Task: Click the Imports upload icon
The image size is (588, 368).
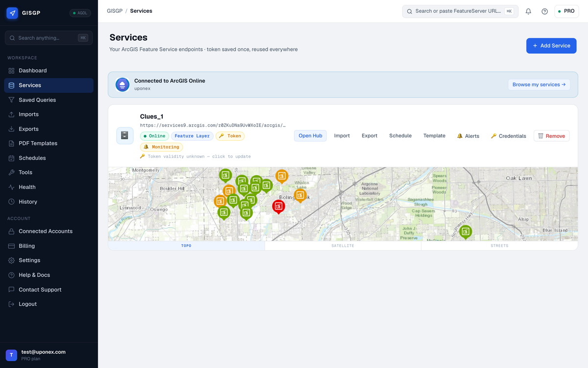Action: pos(12,114)
